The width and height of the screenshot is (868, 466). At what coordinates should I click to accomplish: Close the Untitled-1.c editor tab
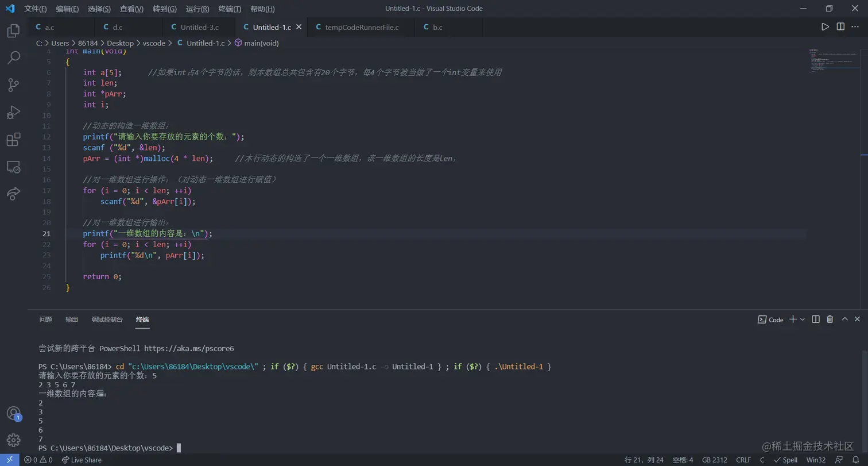click(299, 27)
